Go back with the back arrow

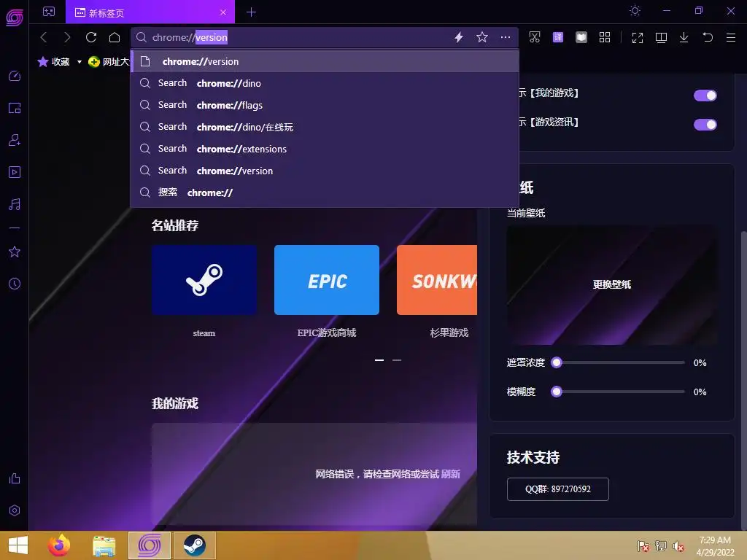point(44,37)
